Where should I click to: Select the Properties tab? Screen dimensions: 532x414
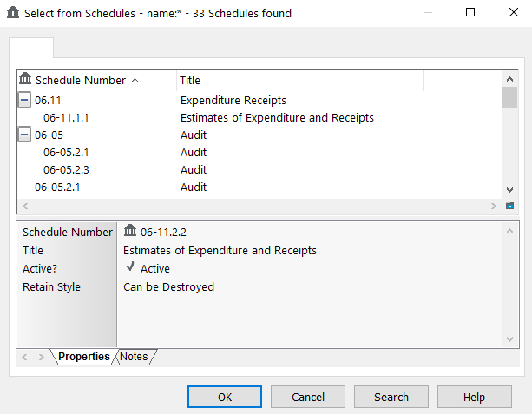(83, 357)
